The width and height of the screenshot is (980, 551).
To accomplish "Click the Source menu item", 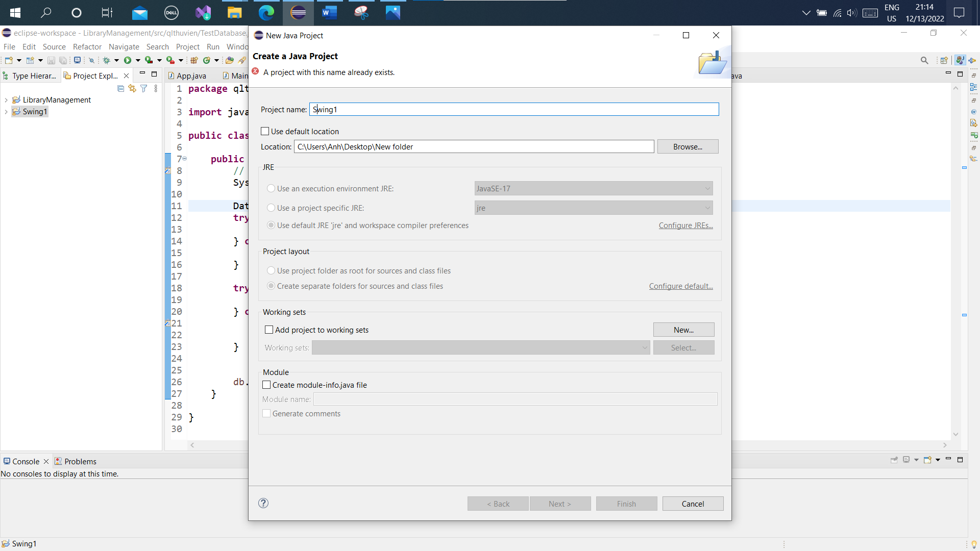I will point(54,46).
